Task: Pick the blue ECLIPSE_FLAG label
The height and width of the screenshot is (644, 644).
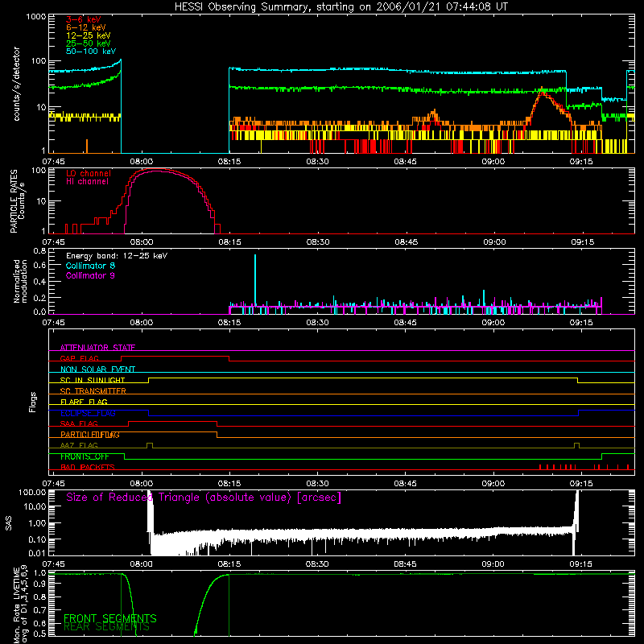Action: pyautogui.click(x=88, y=413)
